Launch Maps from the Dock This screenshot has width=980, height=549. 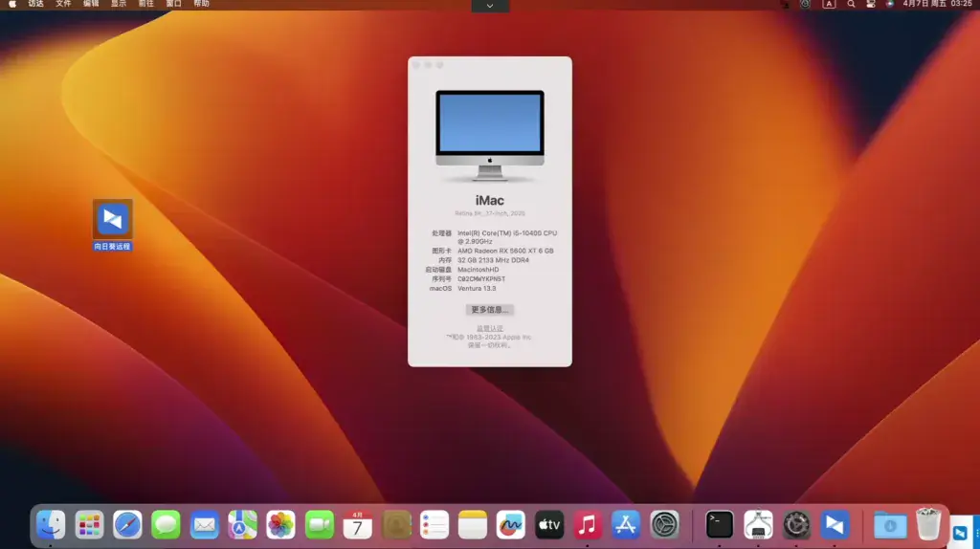pos(242,525)
